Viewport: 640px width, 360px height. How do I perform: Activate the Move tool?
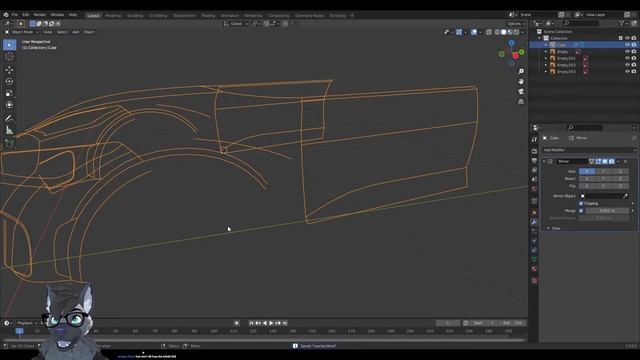[9, 70]
